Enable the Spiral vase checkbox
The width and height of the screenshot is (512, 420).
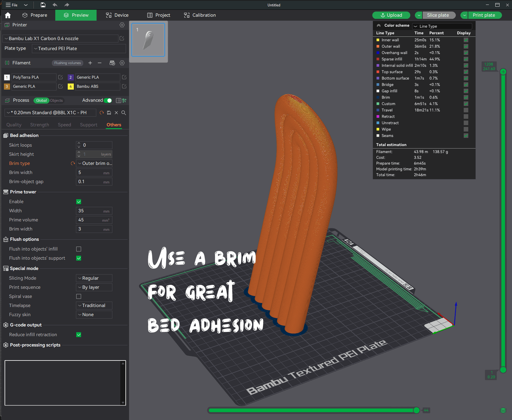click(79, 296)
